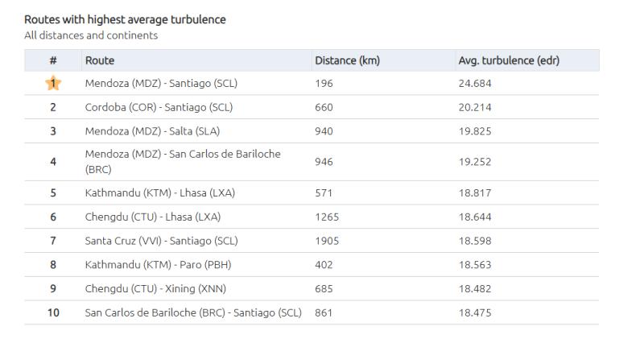Select the Cordoba (COR) - Santiago (SCL) route
Image resolution: width=644 pixels, height=339 pixels.
(159, 107)
